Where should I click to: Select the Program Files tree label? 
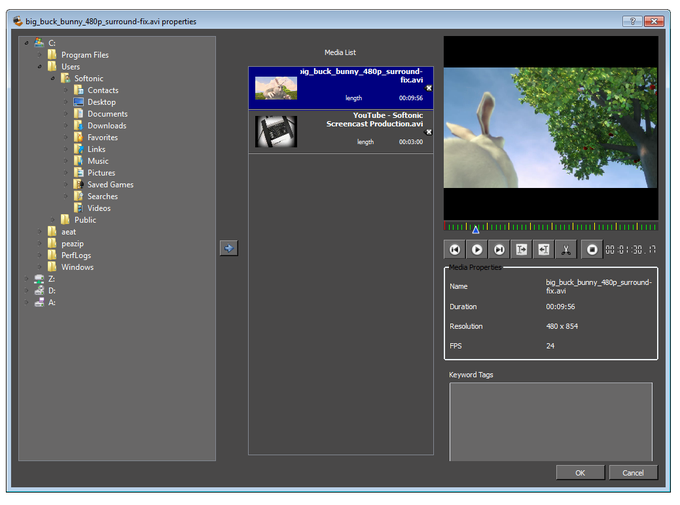(x=85, y=55)
